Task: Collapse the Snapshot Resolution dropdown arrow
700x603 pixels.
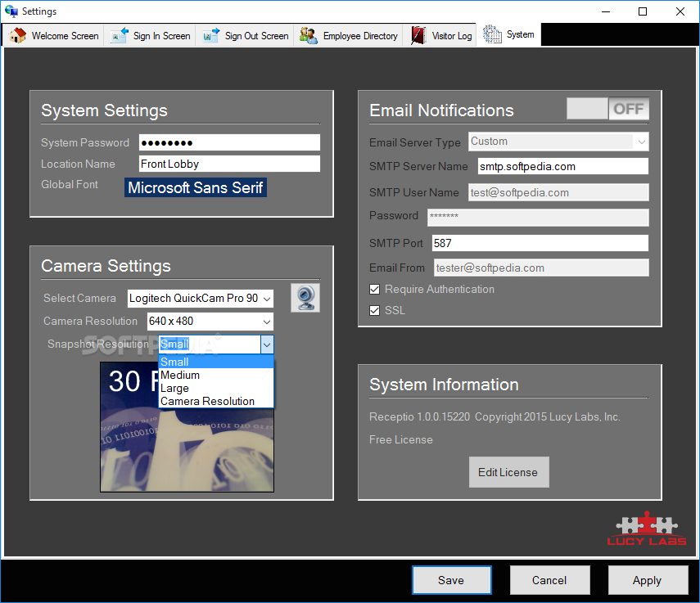Action: click(x=267, y=344)
